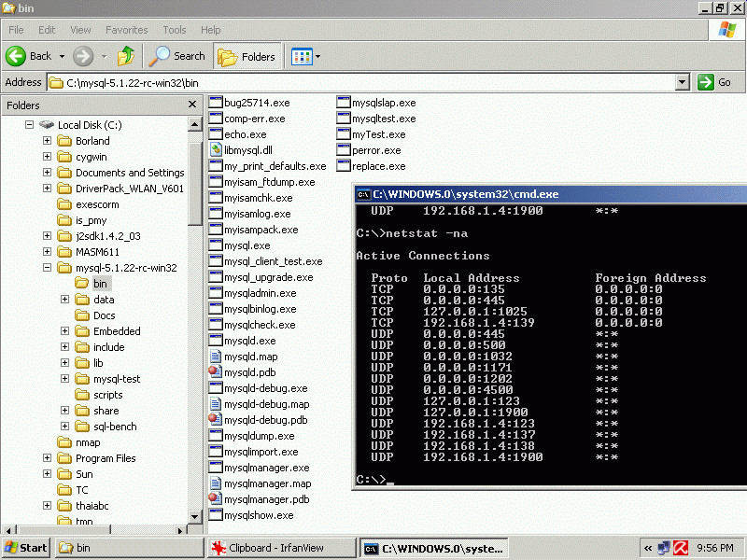Toggle the Folders pane button
Viewport: 747px width, 560px height.
[x=247, y=57]
